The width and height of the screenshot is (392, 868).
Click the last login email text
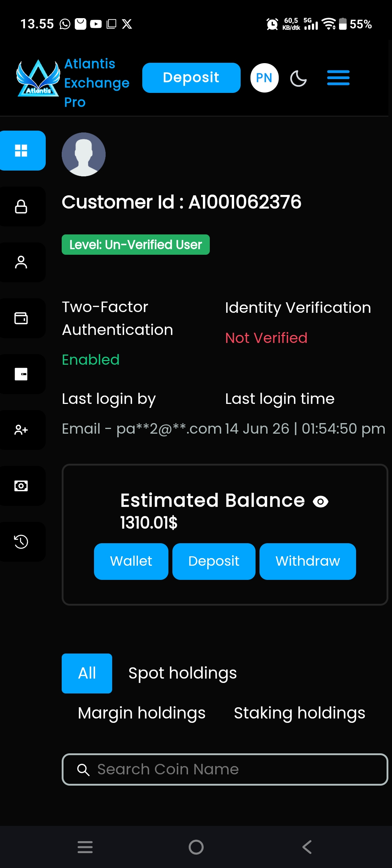click(x=142, y=429)
